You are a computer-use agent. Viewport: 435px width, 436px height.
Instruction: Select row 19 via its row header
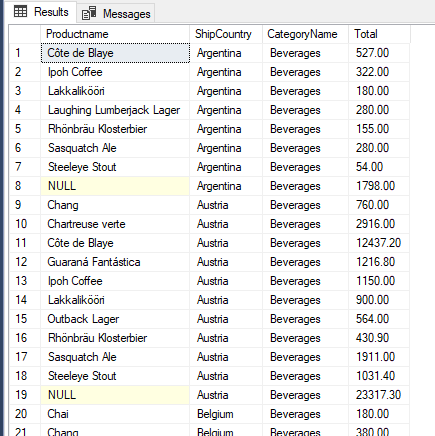[x=25, y=395]
